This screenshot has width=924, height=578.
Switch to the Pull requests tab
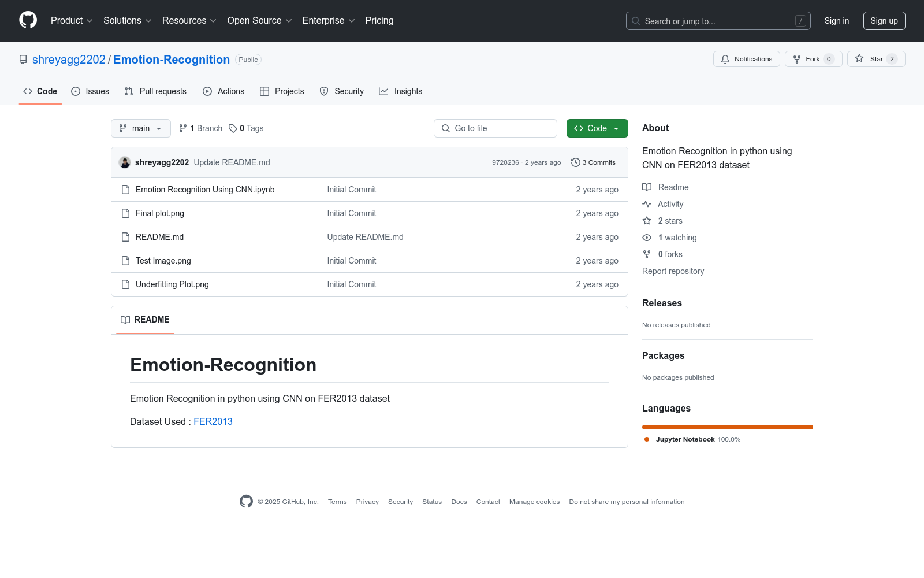(155, 91)
